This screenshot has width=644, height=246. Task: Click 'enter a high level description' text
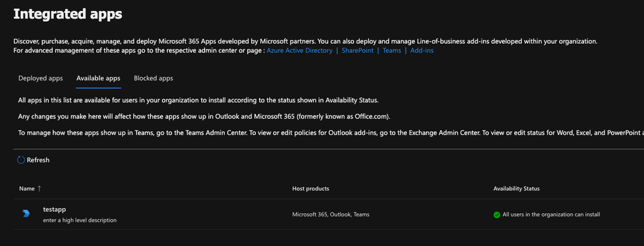(80, 220)
